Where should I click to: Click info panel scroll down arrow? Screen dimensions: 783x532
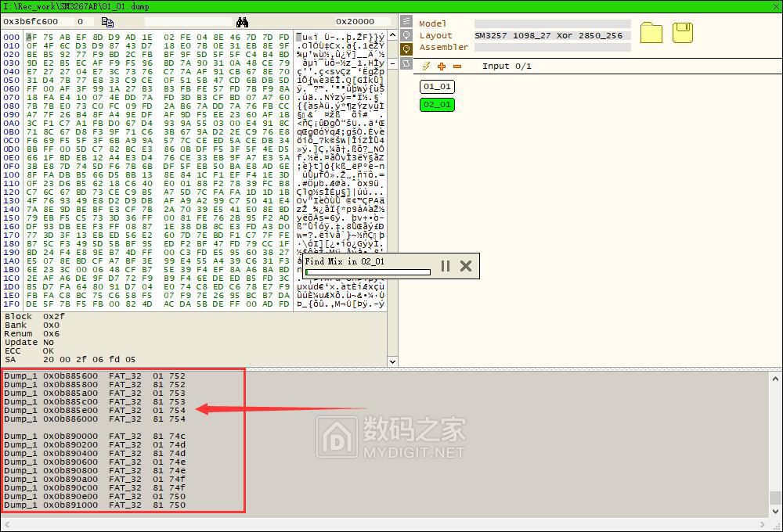pyautogui.click(x=392, y=361)
